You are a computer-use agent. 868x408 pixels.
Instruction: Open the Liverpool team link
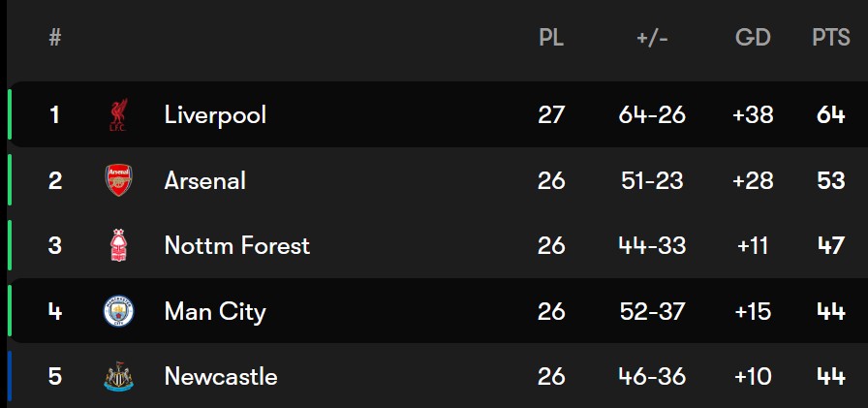tap(215, 115)
